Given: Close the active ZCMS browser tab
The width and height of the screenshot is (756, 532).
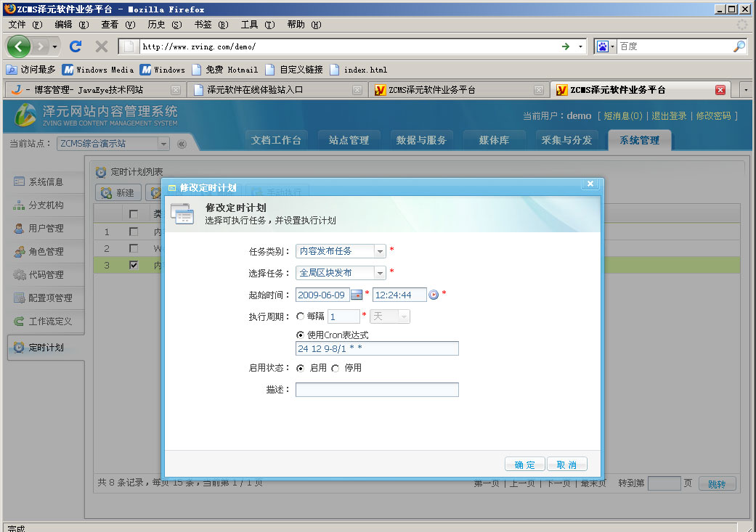Looking at the screenshot, I should (720, 90).
